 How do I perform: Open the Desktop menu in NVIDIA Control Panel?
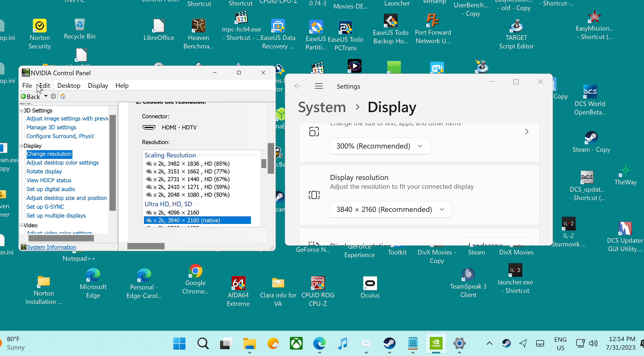pos(69,85)
